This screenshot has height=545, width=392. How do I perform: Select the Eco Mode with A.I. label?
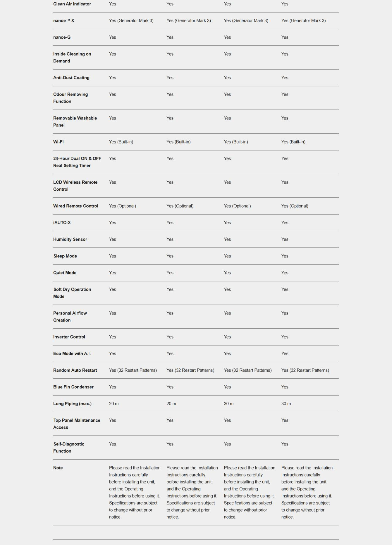point(72,354)
